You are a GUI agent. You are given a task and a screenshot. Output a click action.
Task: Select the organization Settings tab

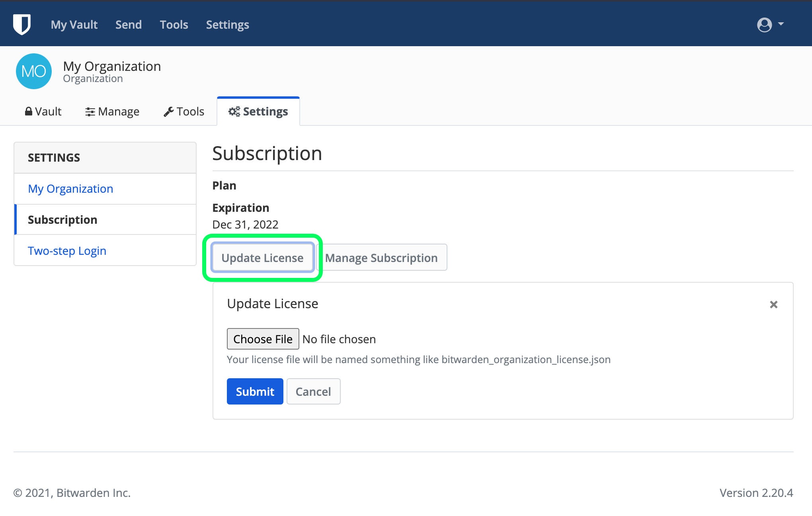point(258,111)
